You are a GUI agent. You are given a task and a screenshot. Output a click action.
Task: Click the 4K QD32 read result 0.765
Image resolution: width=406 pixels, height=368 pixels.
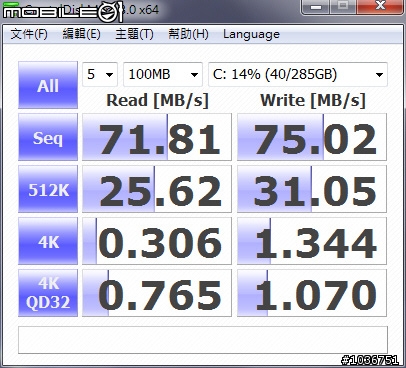click(x=157, y=293)
